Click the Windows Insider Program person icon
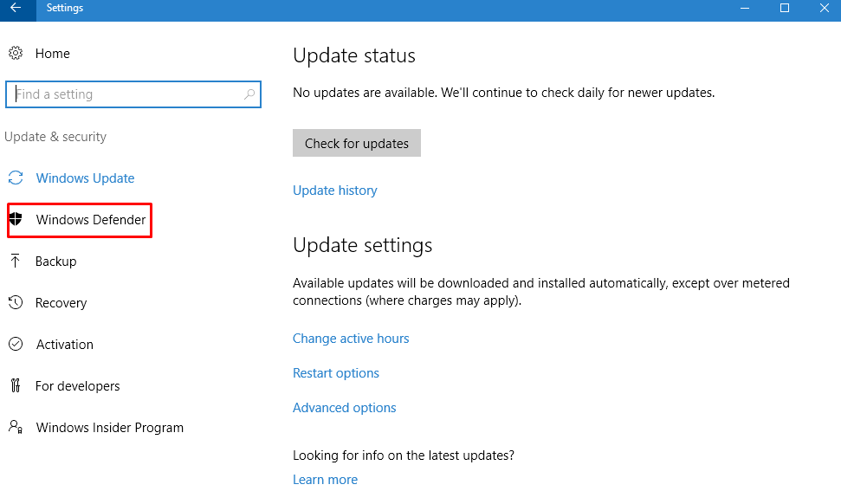Screen dimensions: 841x504 pyautogui.click(x=16, y=428)
